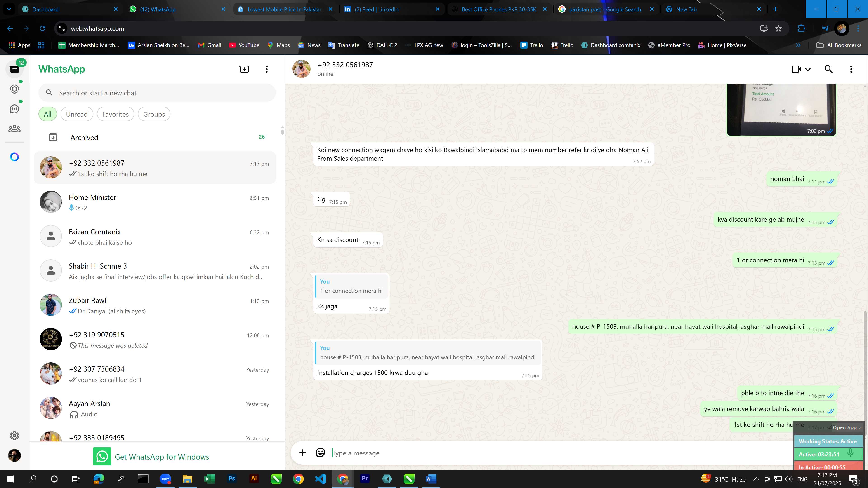The image size is (868, 488).
Task: Reload the web.whatsapp.com page
Action: [42, 29]
